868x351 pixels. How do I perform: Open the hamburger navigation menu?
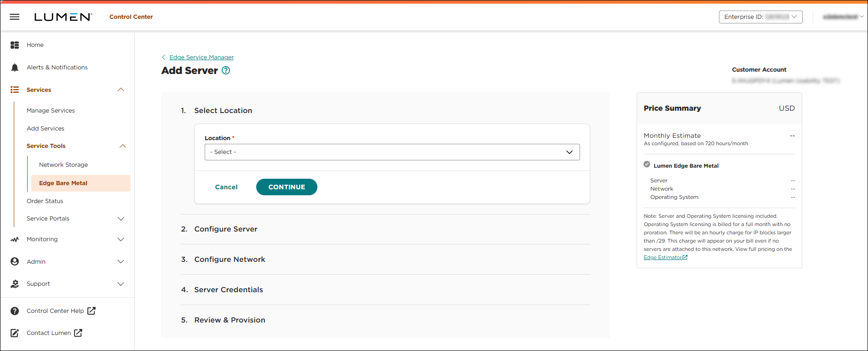point(15,17)
